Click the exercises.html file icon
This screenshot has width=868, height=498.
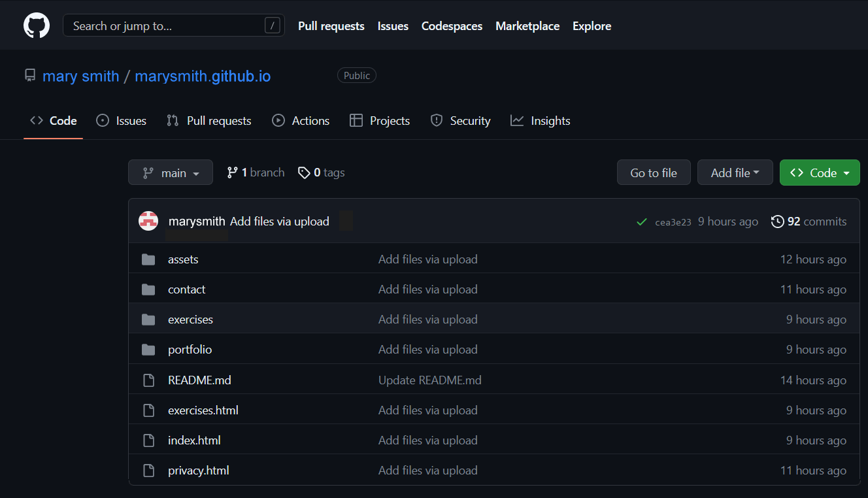pos(148,410)
